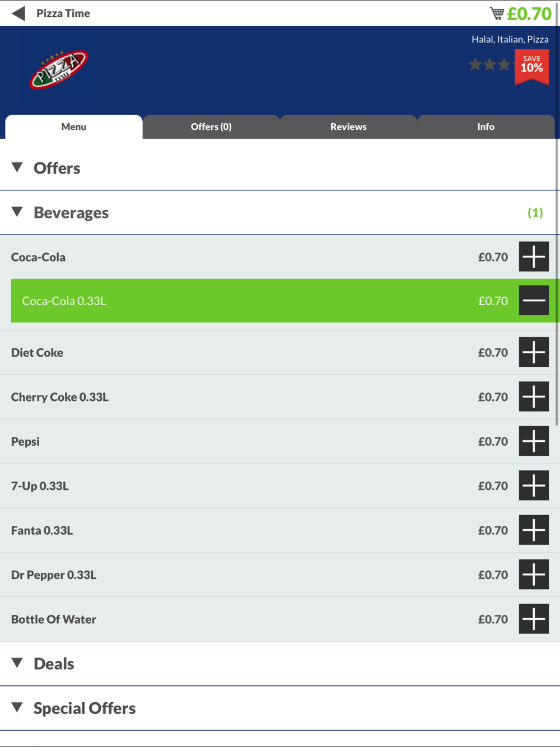Add Pepsi with the plus icon
Screen dimensions: 560x747
[534, 441]
